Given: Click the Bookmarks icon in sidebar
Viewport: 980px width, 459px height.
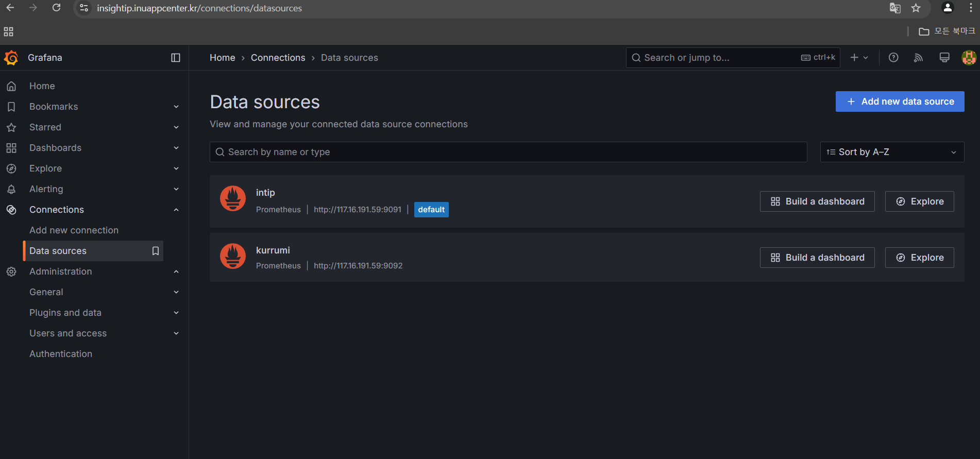Looking at the screenshot, I should tap(11, 107).
